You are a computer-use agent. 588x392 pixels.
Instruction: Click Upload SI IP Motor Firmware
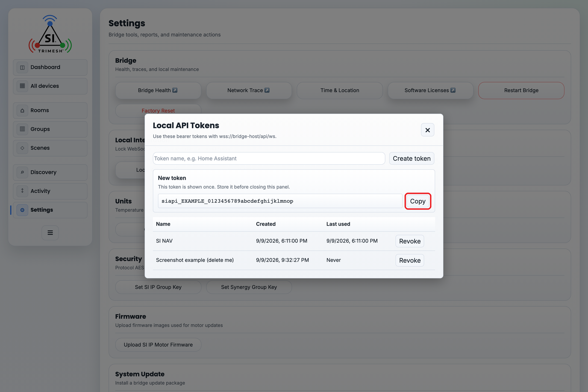158,345
